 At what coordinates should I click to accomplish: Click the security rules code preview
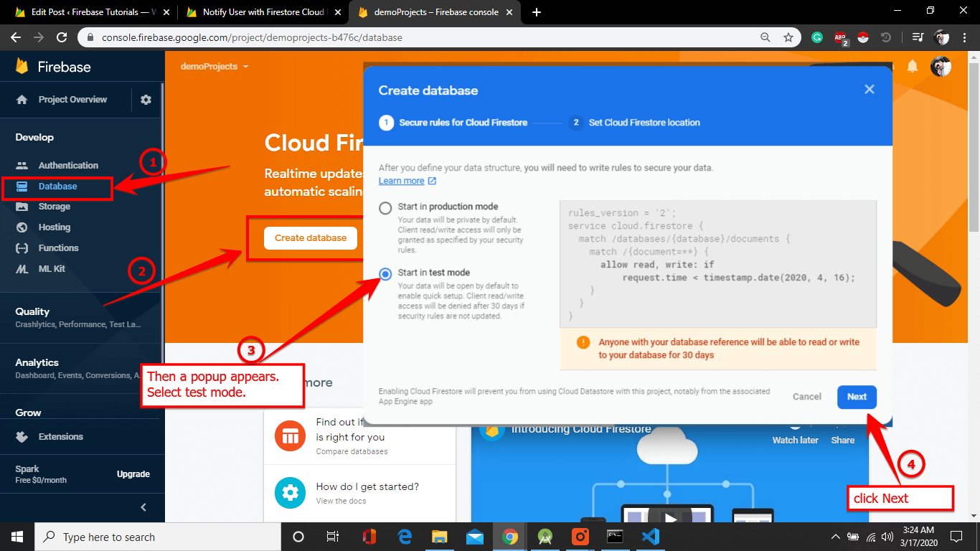coord(718,264)
